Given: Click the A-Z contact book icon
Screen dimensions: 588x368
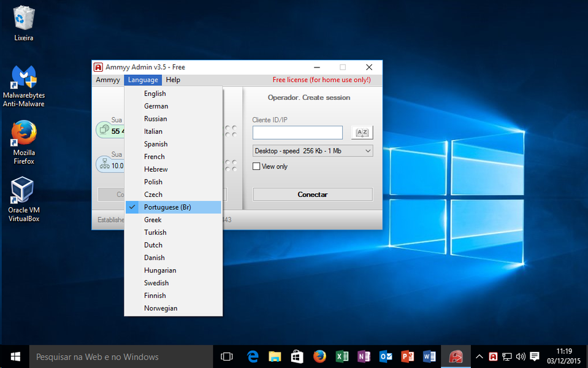Looking at the screenshot, I should [x=362, y=132].
